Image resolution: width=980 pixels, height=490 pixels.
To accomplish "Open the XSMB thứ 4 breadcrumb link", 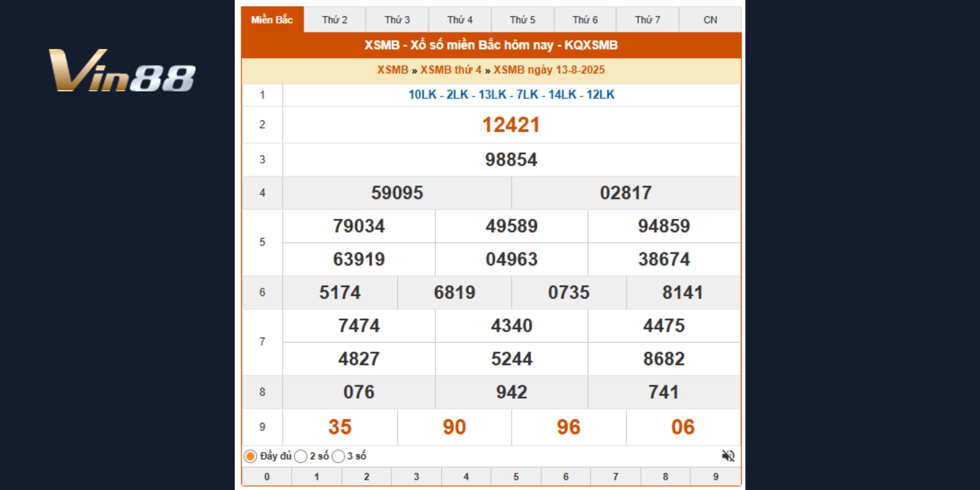I will click(451, 70).
